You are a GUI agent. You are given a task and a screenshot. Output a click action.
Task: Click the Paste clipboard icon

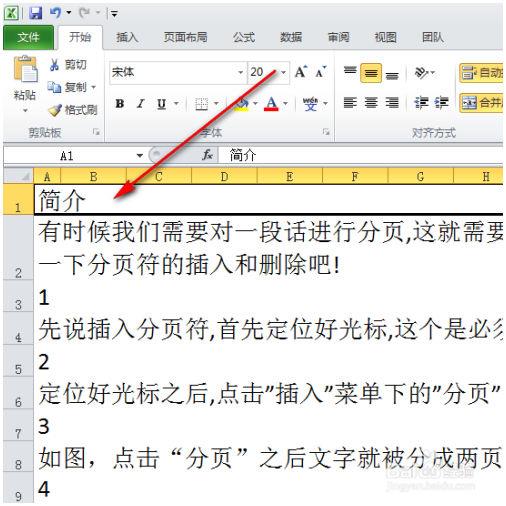[x=25, y=69]
